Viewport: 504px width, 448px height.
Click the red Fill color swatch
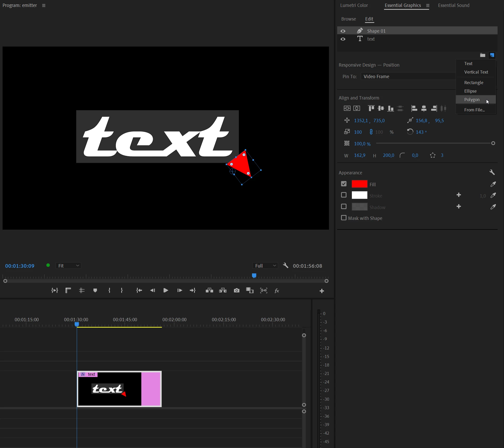click(x=359, y=184)
